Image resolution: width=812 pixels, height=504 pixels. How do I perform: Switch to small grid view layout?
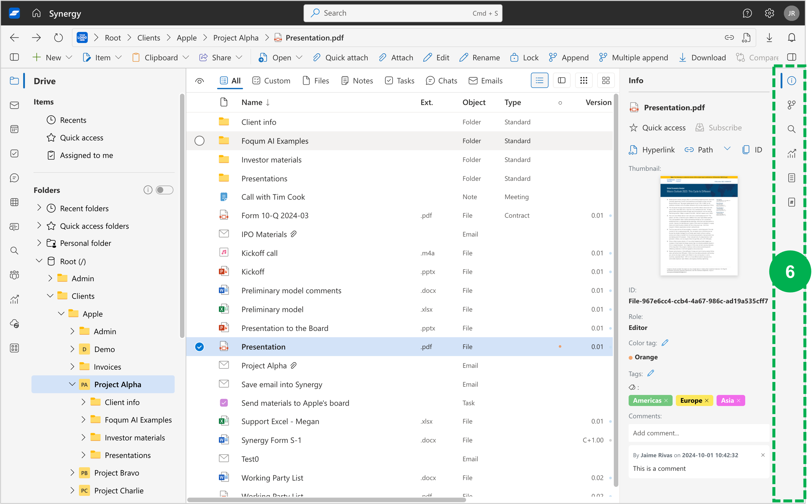click(584, 81)
